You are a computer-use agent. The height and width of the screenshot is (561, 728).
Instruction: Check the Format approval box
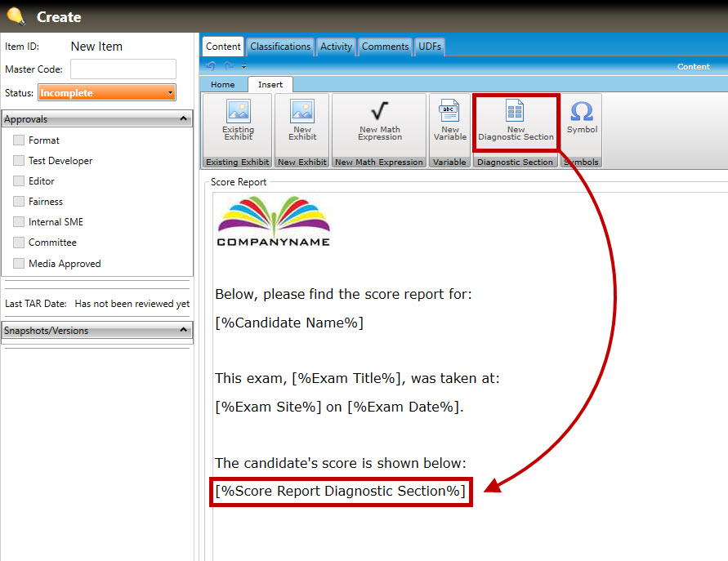coord(19,140)
